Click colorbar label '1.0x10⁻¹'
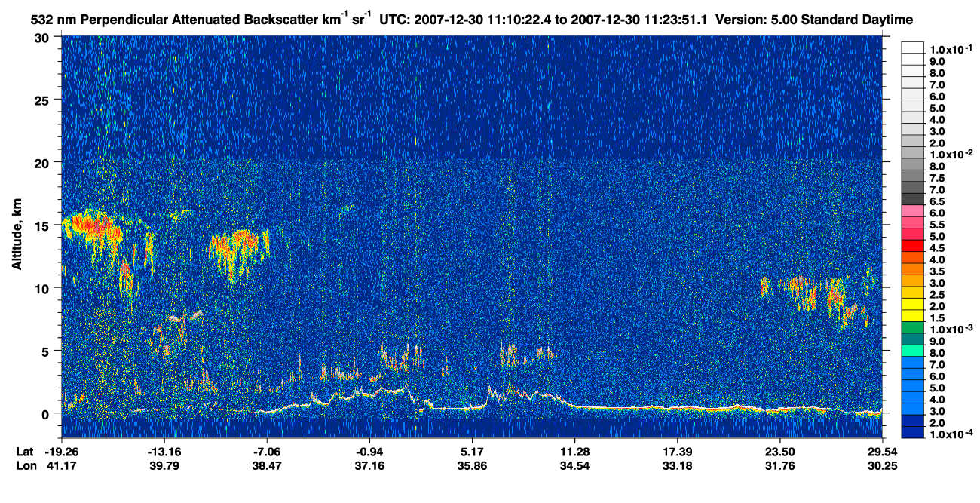The height and width of the screenshot is (503, 980). 952,48
